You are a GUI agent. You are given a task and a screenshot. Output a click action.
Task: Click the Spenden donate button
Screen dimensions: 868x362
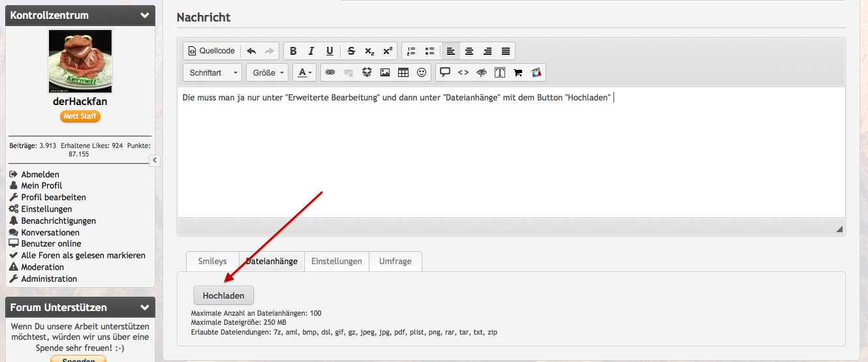[x=78, y=359]
